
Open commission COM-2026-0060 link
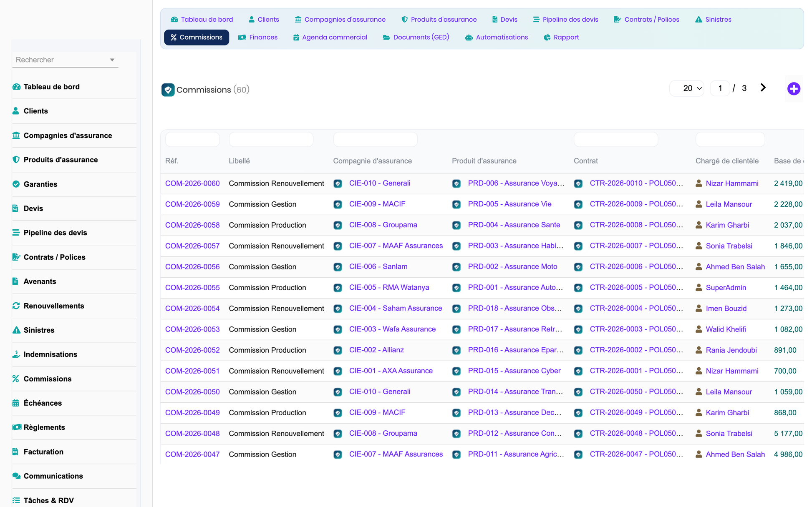tap(192, 183)
